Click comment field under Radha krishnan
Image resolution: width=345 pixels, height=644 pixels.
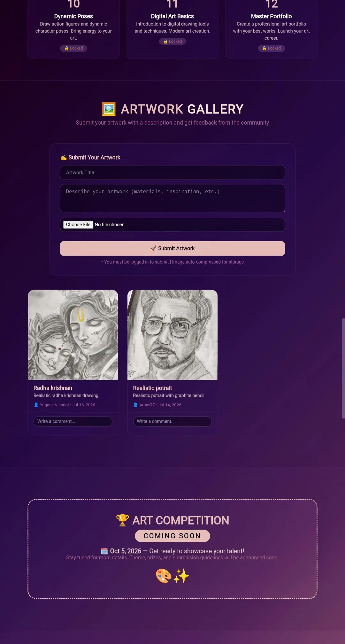click(73, 421)
